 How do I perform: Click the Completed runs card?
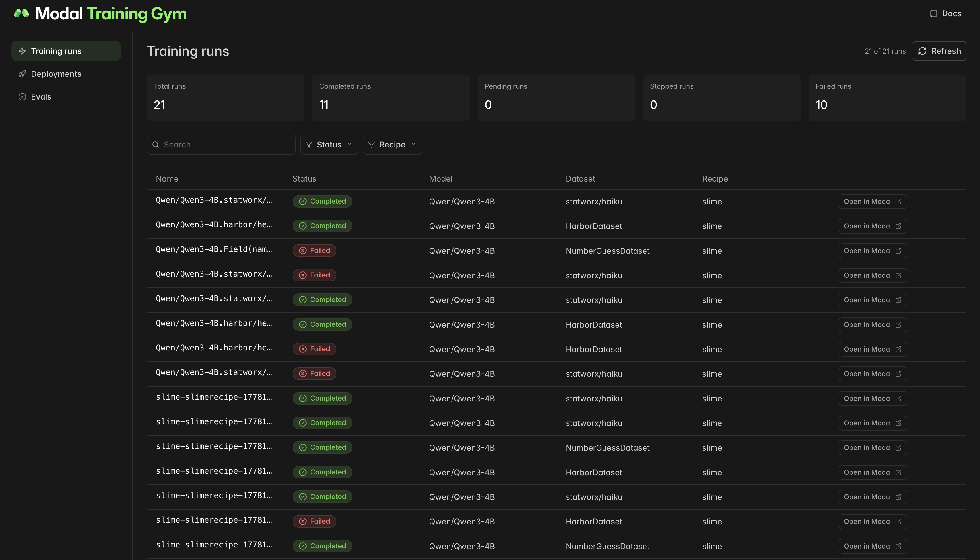[x=391, y=98]
